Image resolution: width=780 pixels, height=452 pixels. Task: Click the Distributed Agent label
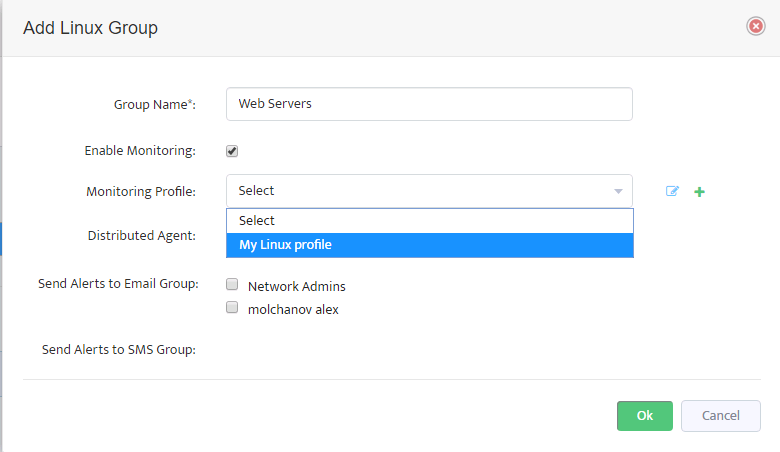point(142,236)
